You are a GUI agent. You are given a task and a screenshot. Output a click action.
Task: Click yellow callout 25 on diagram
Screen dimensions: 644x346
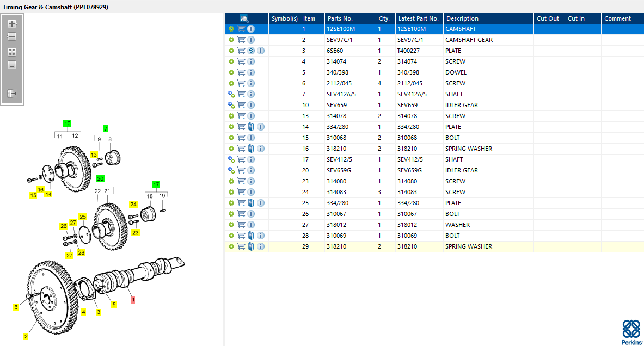83,217
